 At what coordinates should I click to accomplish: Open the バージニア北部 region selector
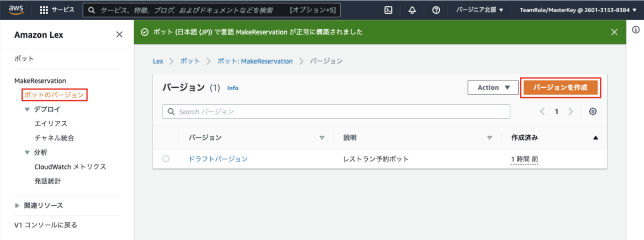pos(479,10)
